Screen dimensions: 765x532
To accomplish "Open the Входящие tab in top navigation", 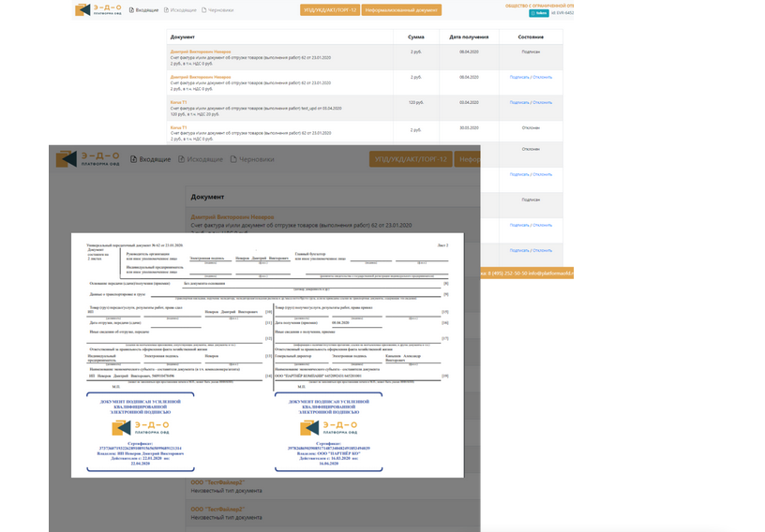I will (x=147, y=10).
